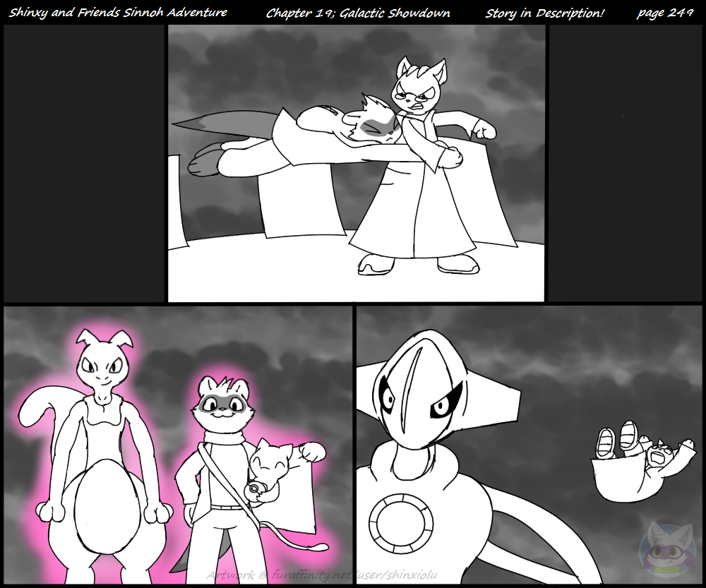The height and width of the screenshot is (588, 706).
Task: Click the 'Story in Description!' text
Action: pos(544,13)
